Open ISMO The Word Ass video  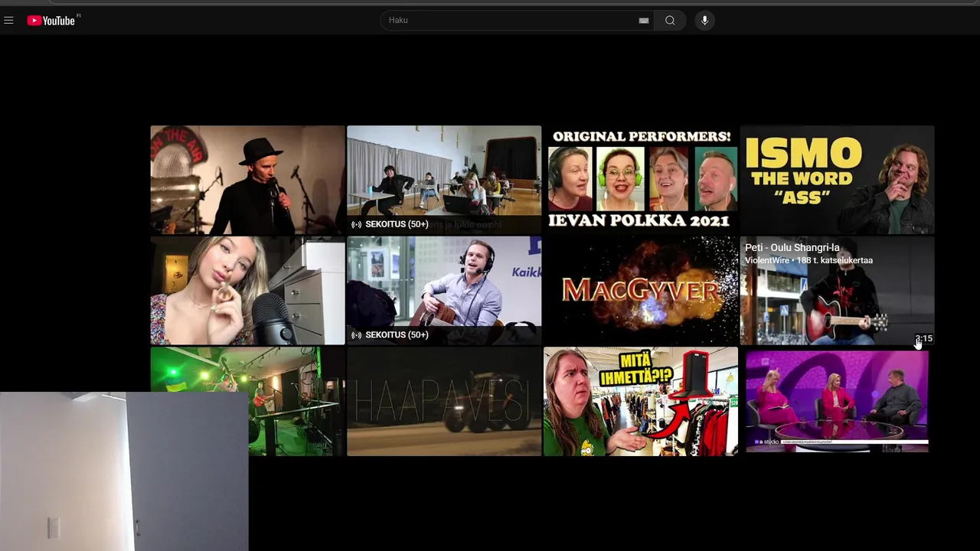coord(837,180)
